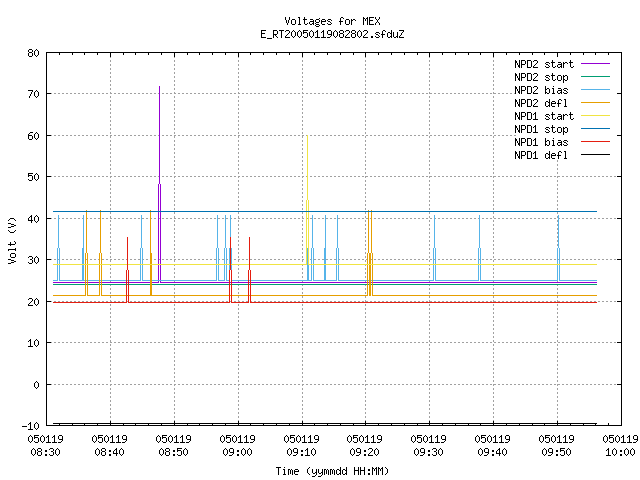
Task: Click the 'Time (yymmdd HH:MM)' x-axis label
Action: coord(332,471)
